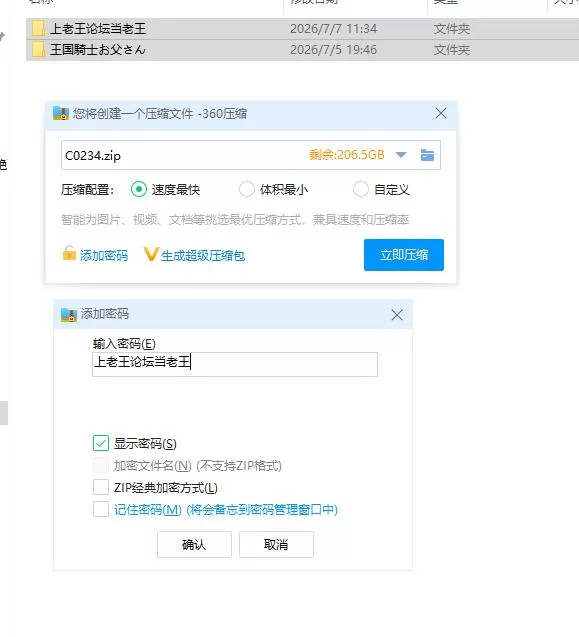Click the yellow V super-compress icon

[x=150, y=254]
